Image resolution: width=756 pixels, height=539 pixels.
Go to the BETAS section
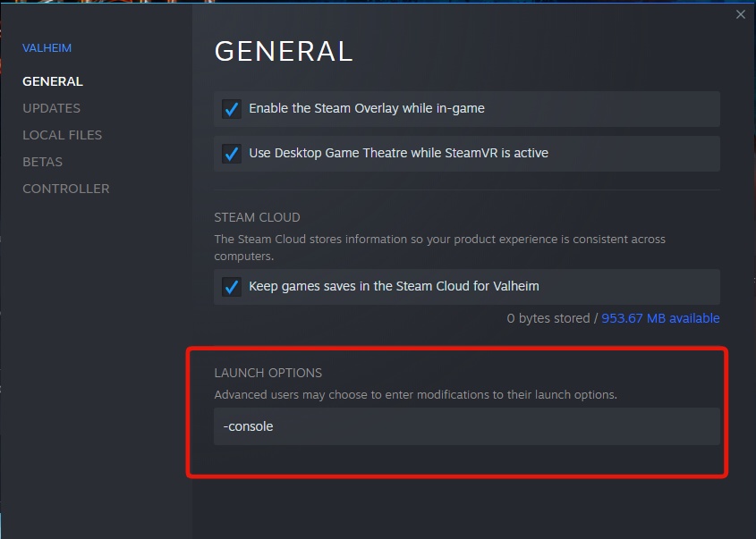42,162
